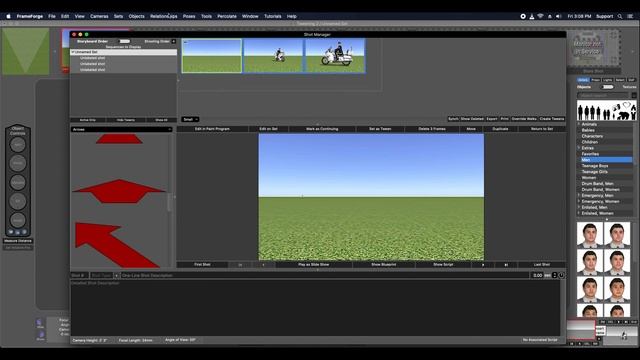
Task: Click the Hide Tweens button
Action: (x=126, y=120)
